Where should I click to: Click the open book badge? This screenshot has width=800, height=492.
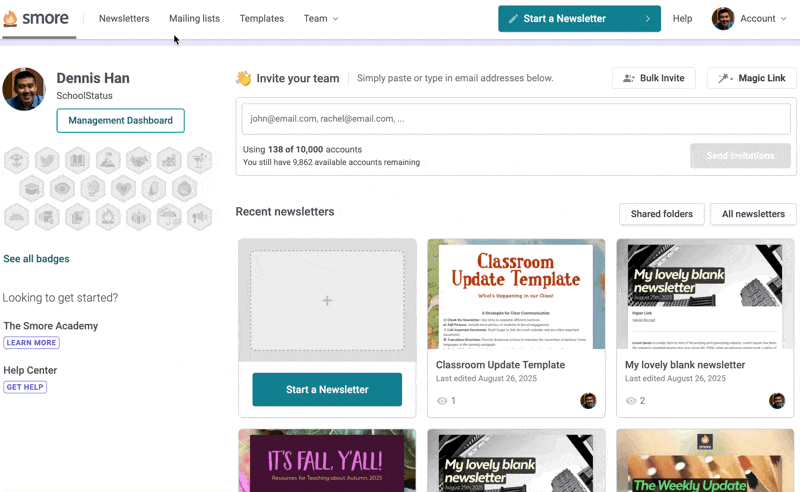pyautogui.click(x=78, y=160)
